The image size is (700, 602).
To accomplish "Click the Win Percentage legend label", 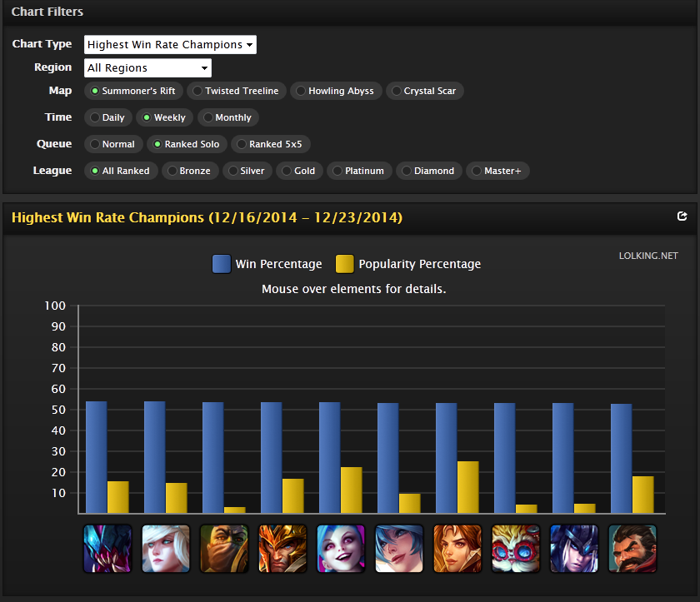I will [278, 264].
